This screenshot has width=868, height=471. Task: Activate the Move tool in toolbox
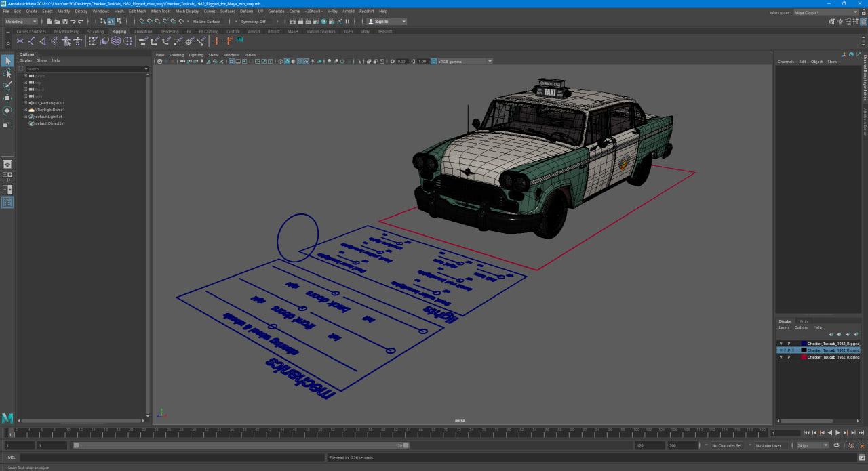7,98
